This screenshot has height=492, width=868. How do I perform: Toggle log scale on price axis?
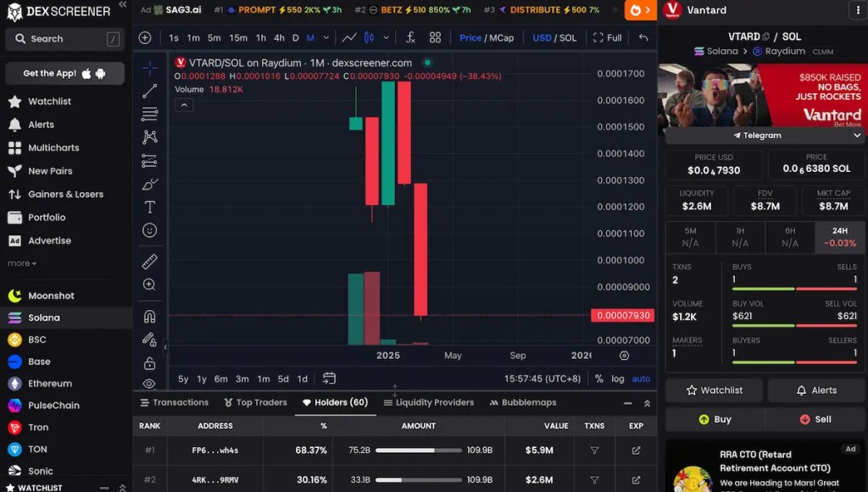coord(617,379)
